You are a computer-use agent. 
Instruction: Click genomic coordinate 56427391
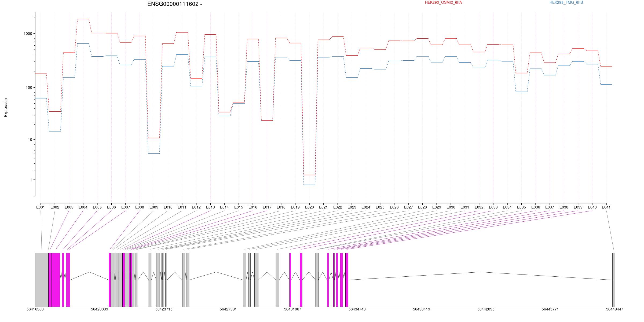coord(228,309)
